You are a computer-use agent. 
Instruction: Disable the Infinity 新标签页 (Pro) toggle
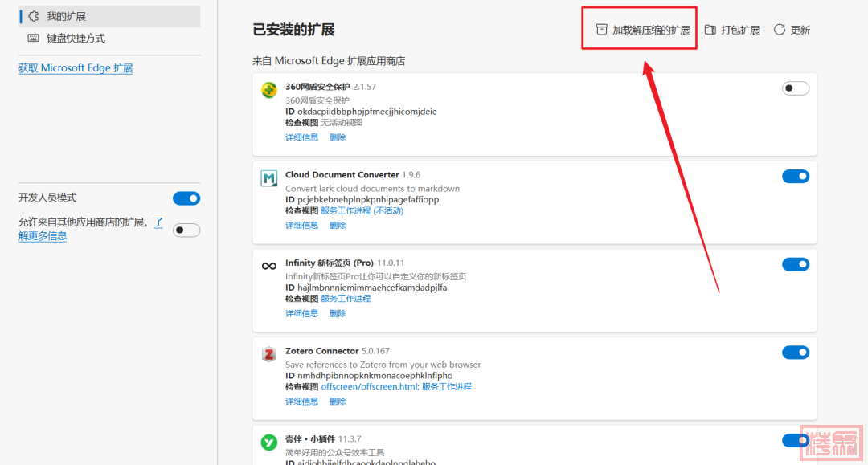click(796, 264)
